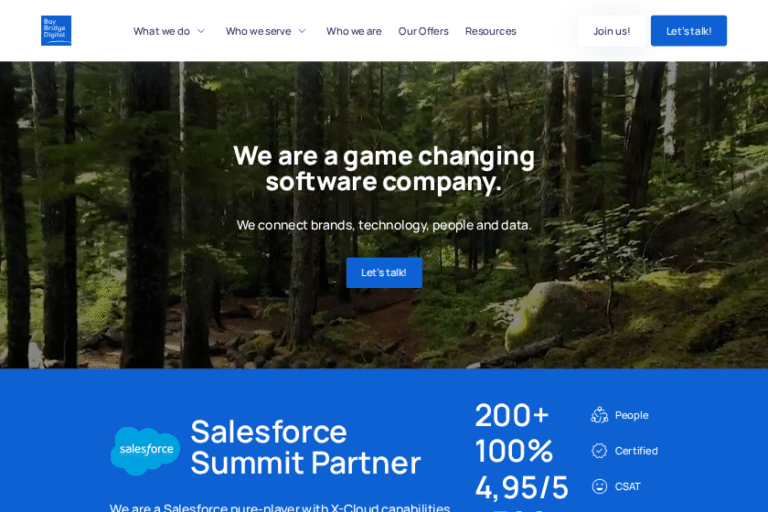768x512 pixels.
Task: Click Let's talk! button in hero banner
Action: click(x=384, y=273)
